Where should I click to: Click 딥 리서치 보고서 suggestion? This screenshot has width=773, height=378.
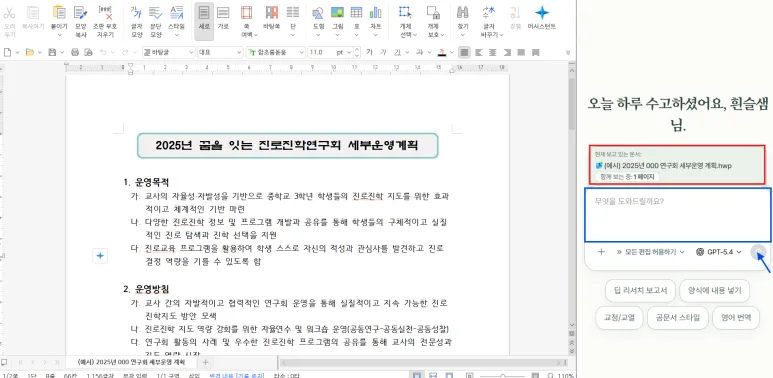click(640, 290)
